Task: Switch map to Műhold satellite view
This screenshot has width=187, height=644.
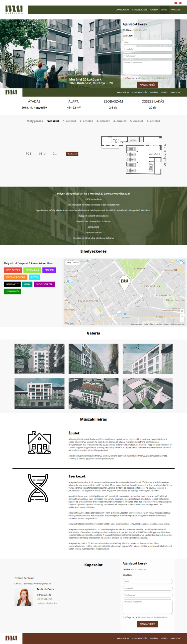Action: [76, 262]
